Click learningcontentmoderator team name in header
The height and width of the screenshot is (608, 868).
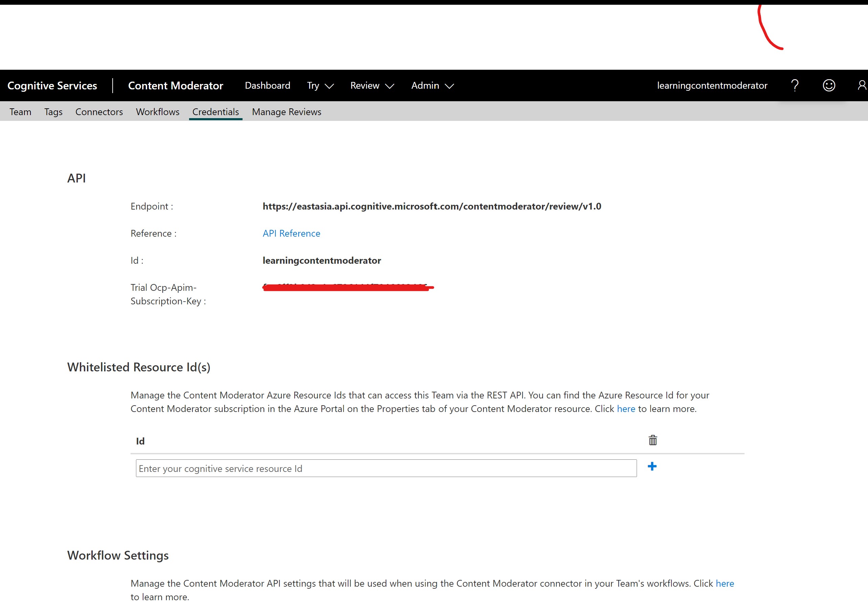tap(712, 86)
